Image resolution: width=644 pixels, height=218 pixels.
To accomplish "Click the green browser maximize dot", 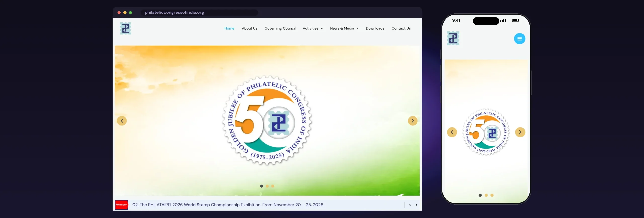I will pyautogui.click(x=130, y=13).
